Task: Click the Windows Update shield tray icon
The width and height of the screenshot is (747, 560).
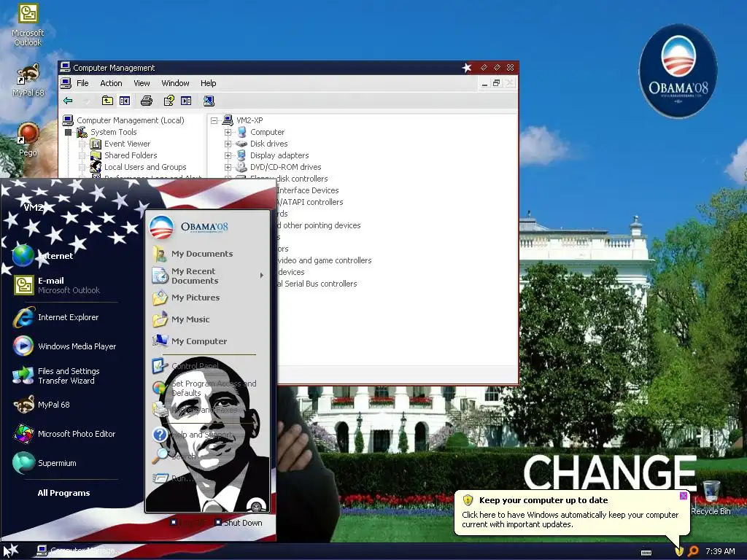Action: [679, 551]
